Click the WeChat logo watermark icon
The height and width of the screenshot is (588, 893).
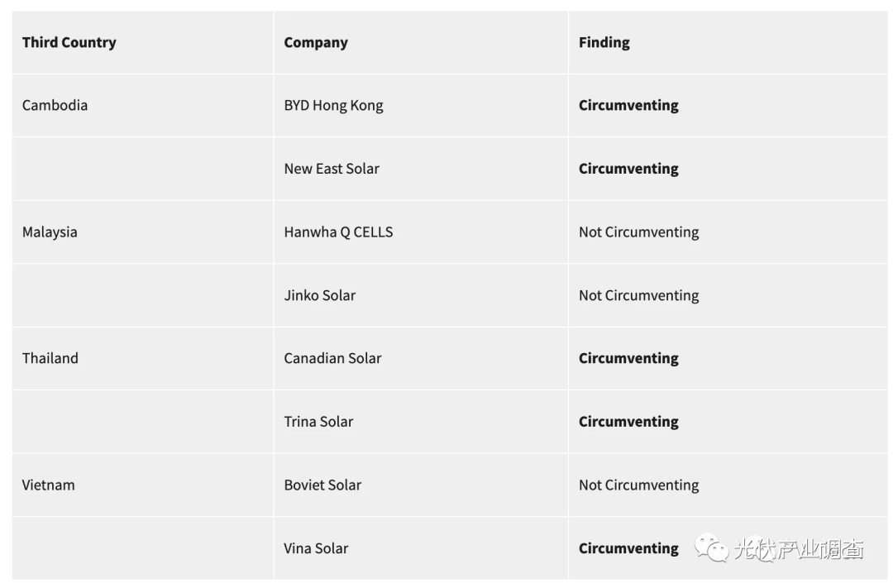[711, 547]
